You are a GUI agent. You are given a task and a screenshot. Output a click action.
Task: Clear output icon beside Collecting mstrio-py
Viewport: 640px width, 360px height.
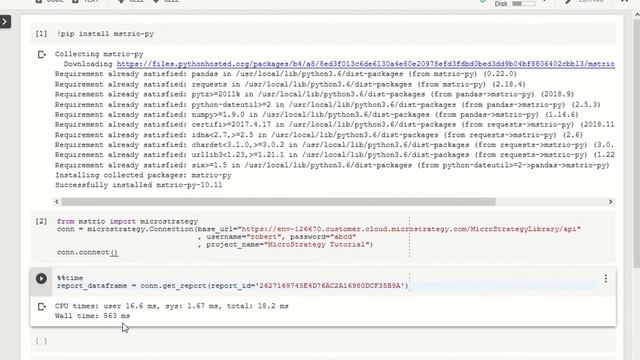tap(41, 54)
